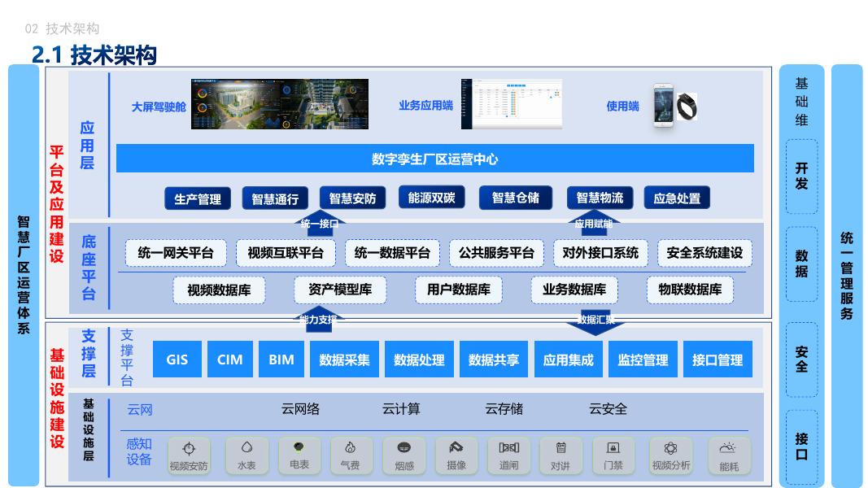
Task: Select the 数据 dashed box on right
Action: (x=801, y=264)
